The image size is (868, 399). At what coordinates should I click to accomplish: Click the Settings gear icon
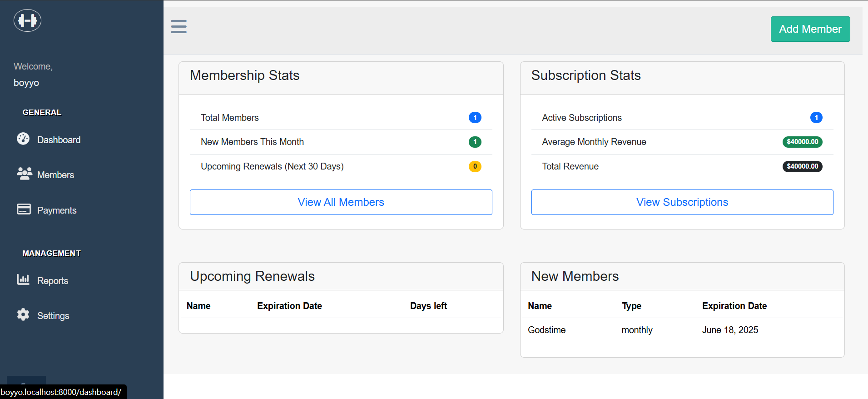tap(23, 314)
